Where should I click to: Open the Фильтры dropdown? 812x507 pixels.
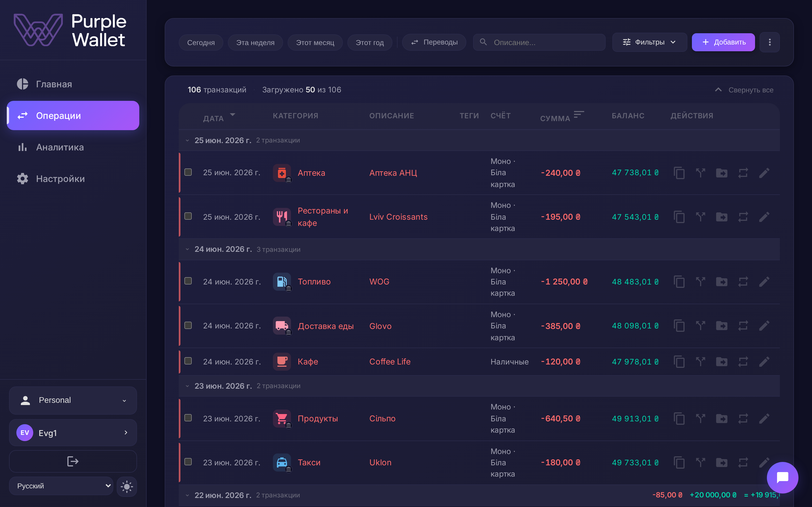649,42
